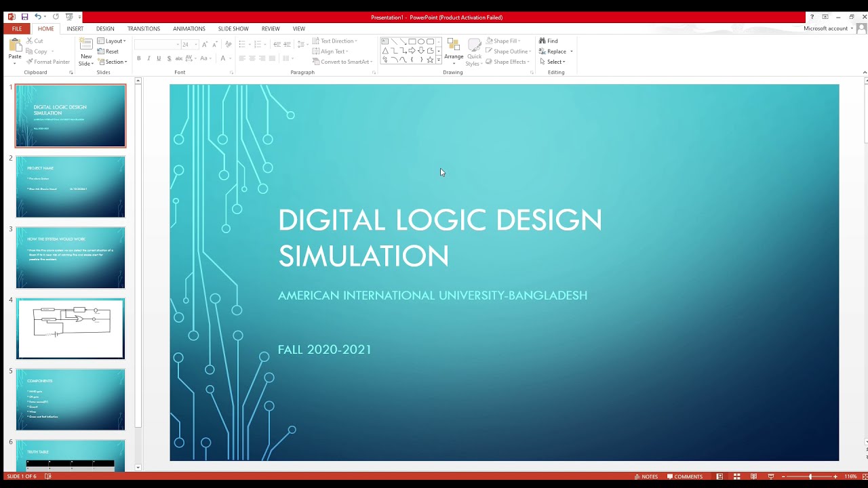
Task: Open the font name combo box
Action: point(157,44)
